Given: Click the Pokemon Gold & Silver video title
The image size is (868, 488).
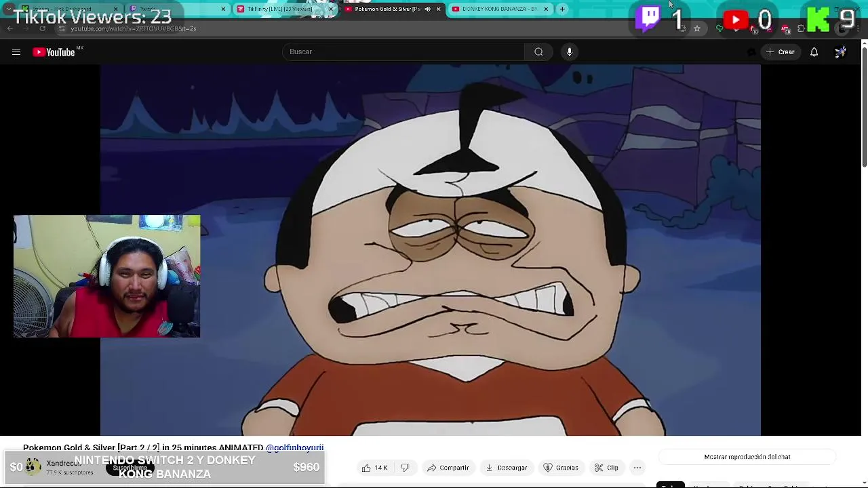Looking at the screenshot, I should (x=143, y=448).
